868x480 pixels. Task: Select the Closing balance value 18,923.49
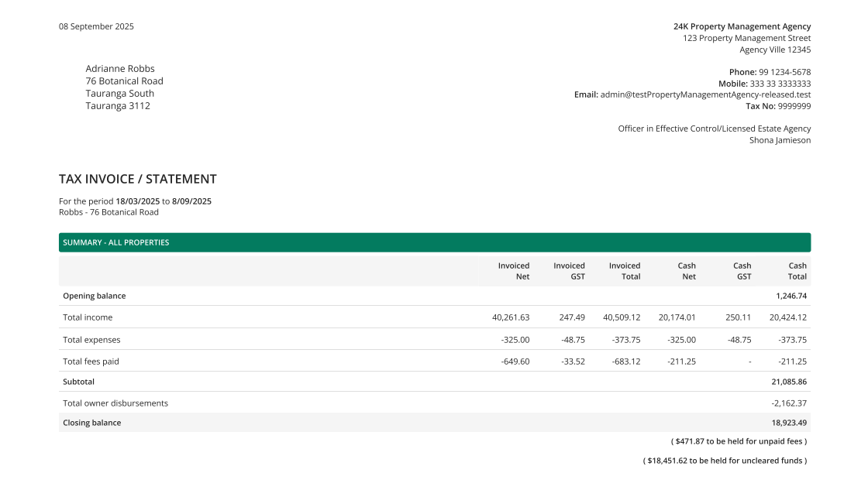pyautogui.click(x=789, y=423)
